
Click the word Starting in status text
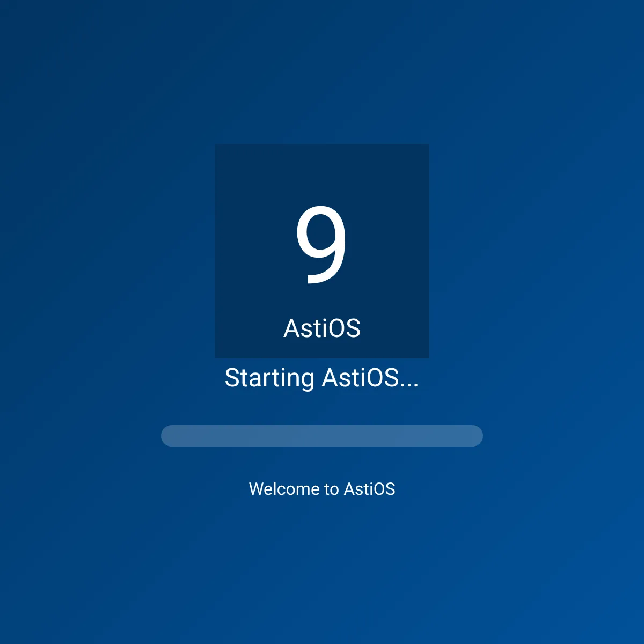pyautogui.click(x=269, y=378)
